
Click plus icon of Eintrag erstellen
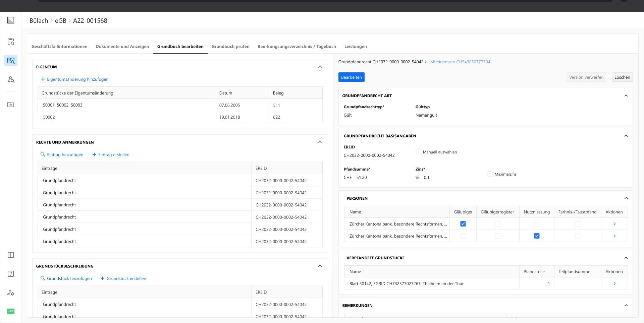click(94, 154)
